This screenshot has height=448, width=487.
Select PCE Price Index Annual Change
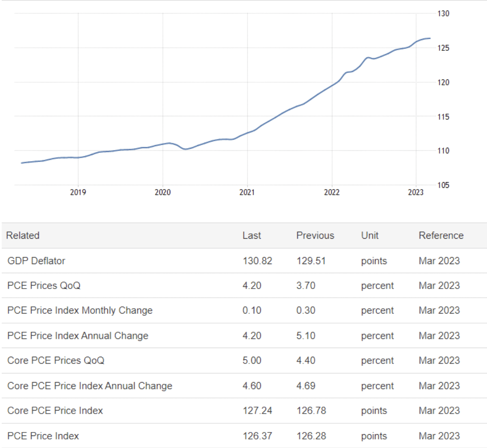point(78,336)
